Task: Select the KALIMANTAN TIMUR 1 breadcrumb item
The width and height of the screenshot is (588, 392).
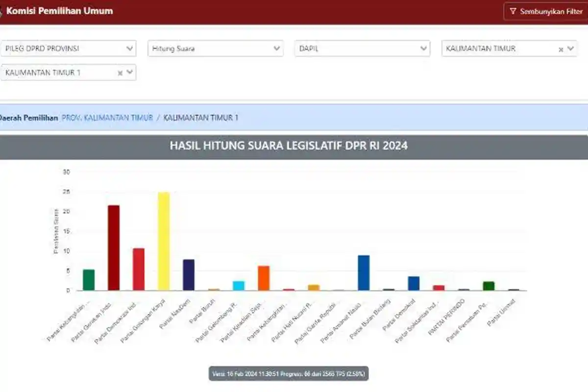Action: point(202,118)
